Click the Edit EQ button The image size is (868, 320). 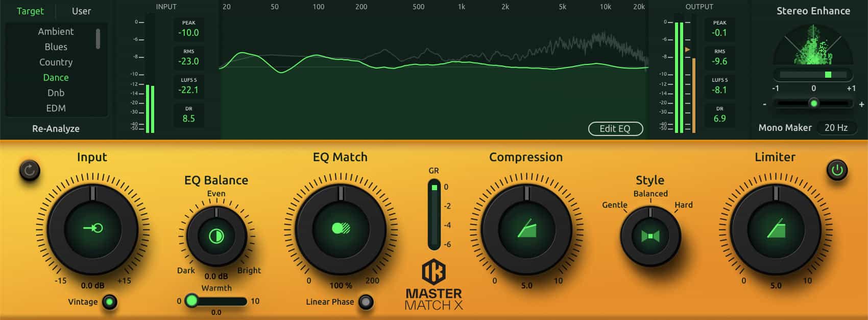point(615,129)
